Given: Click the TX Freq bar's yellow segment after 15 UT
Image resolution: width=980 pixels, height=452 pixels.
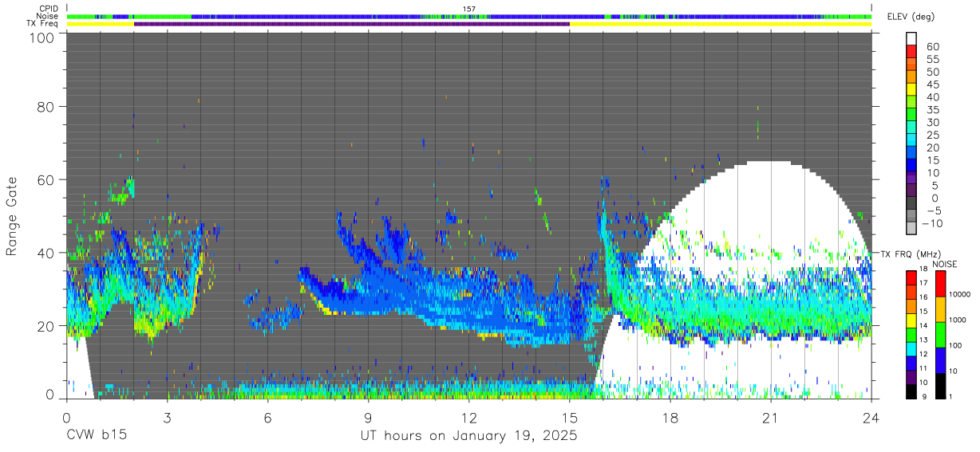Looking at the screenshot, I should (721, 24).
